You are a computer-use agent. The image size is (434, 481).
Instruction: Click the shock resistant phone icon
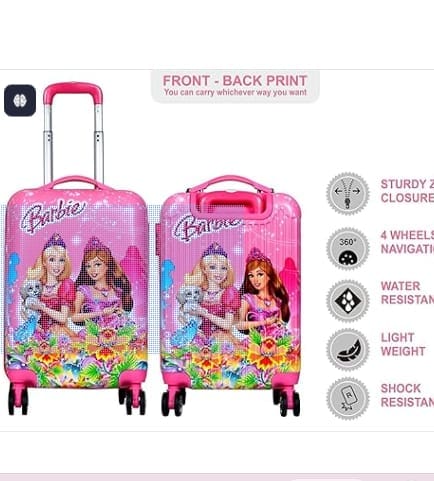point(347,398)
